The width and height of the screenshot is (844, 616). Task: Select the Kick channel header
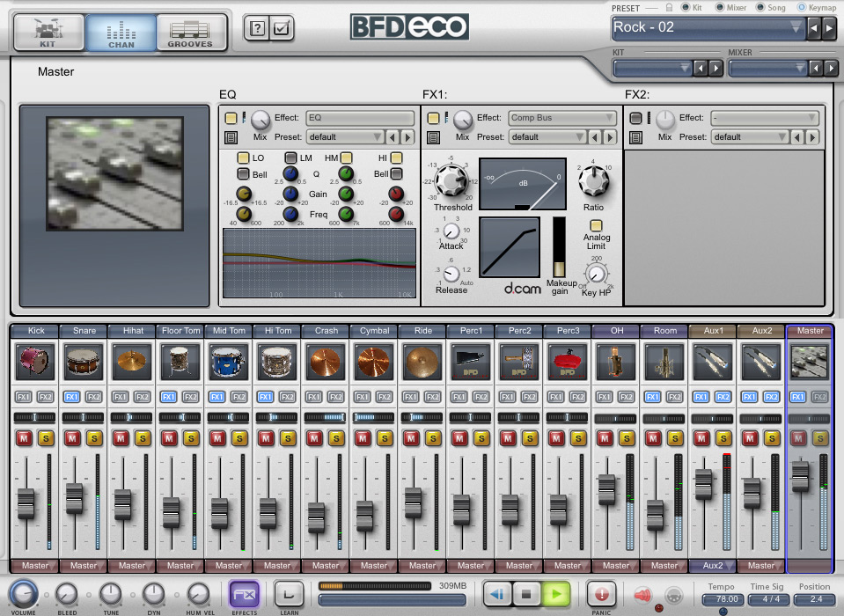point(35,331)
